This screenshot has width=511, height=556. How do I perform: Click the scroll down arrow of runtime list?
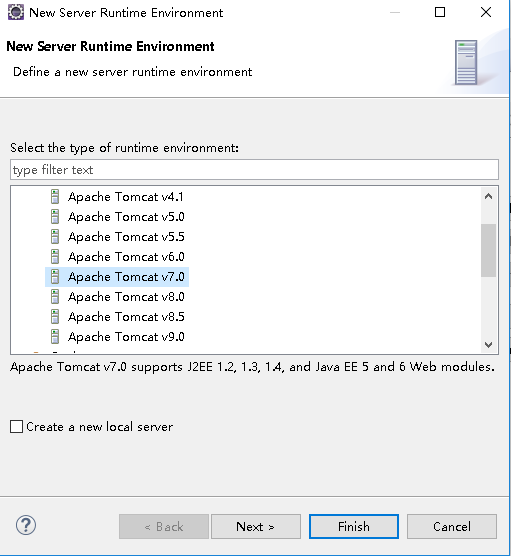(x=488, y=345)
